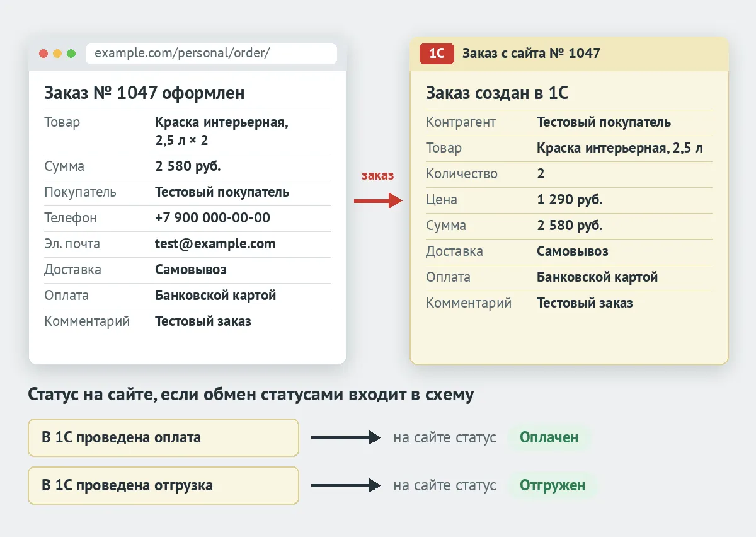The width and height of the screenshot is (756, 537).
Task: Click the 'Эл. почта' label
Action: coord(72,244)
